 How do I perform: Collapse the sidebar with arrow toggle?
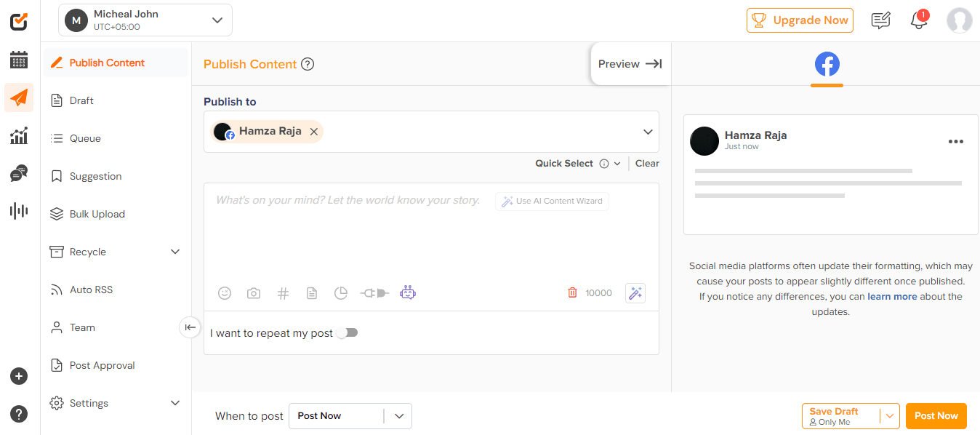click(190, 327)
